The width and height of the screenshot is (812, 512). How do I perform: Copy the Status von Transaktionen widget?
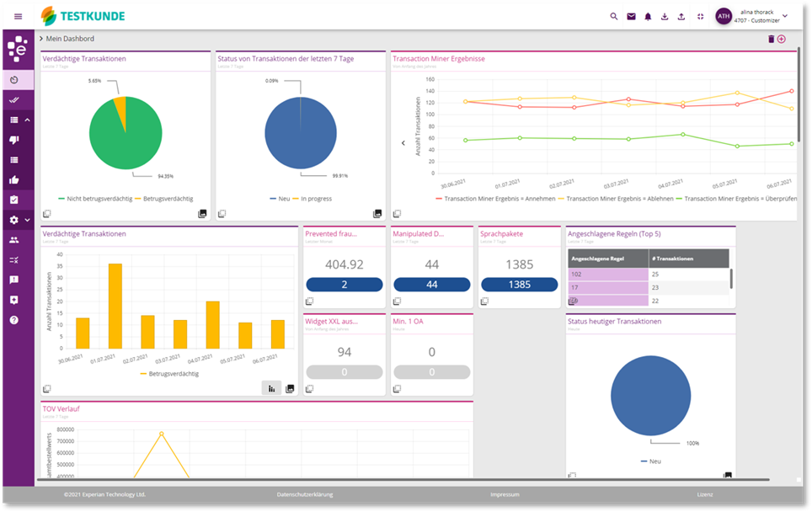click(x=222, y=213)
